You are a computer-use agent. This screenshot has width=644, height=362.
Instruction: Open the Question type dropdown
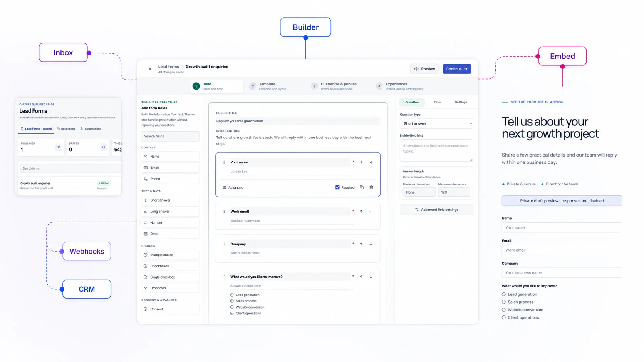(436, 124)
